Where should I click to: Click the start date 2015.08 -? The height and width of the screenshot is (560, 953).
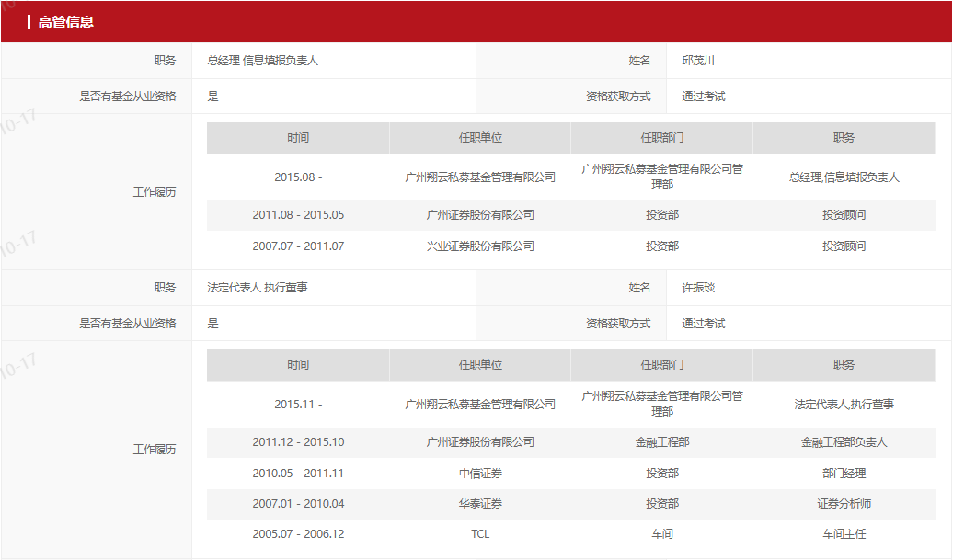(298, 177)
